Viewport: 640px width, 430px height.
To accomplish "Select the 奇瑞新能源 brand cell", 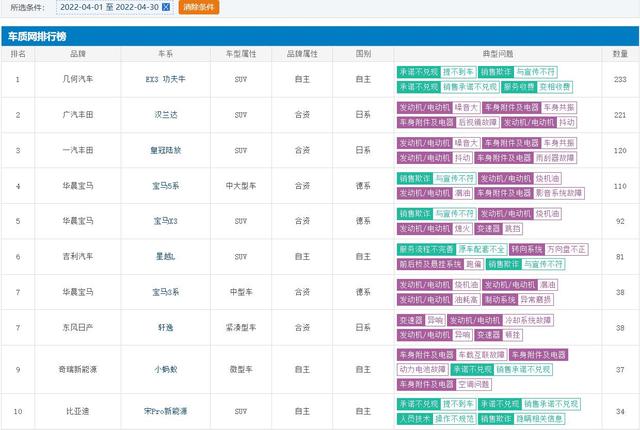I will coord(78,370).
